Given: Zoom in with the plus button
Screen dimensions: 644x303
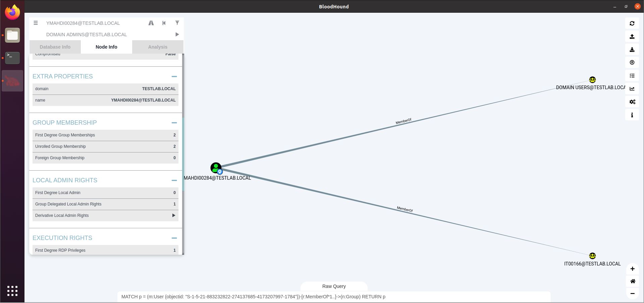Looking at the screenshot, I should (x=632, y=269).
